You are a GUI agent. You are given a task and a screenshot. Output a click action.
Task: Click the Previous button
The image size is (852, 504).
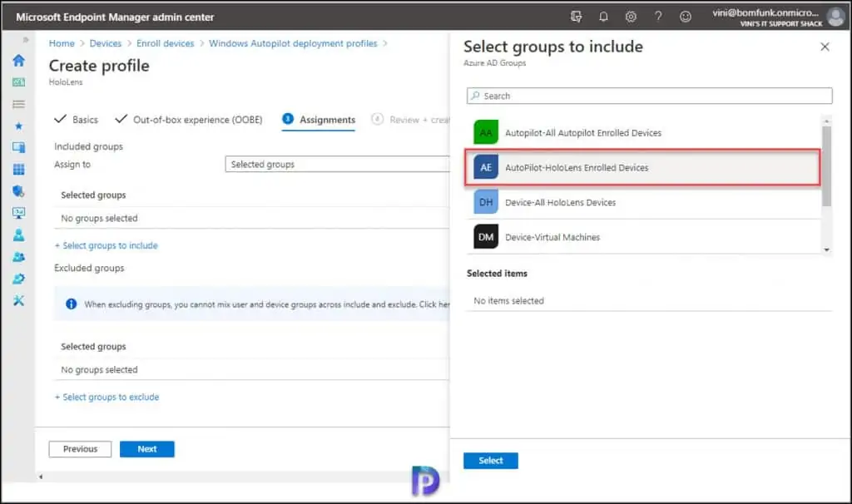pos(80,449)
